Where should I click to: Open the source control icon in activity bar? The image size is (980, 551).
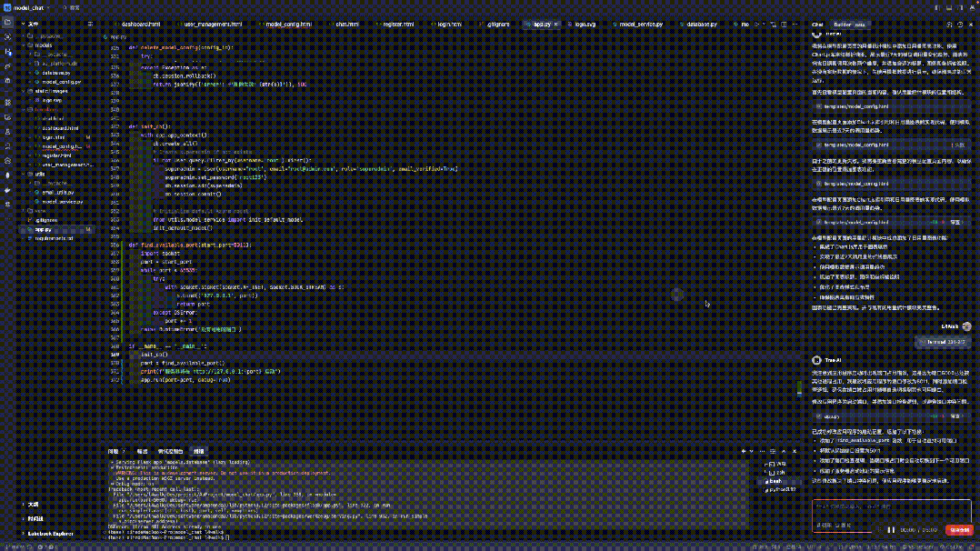click(x=8, y=52)
